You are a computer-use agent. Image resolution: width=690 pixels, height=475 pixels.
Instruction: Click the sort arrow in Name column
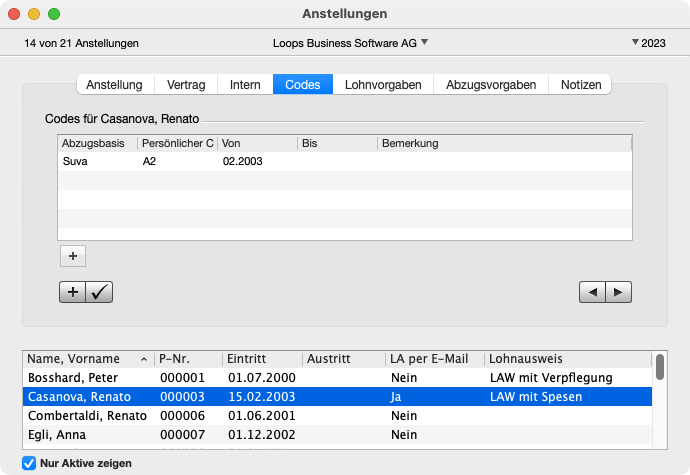pyautogui.click(x=141, y=359)
